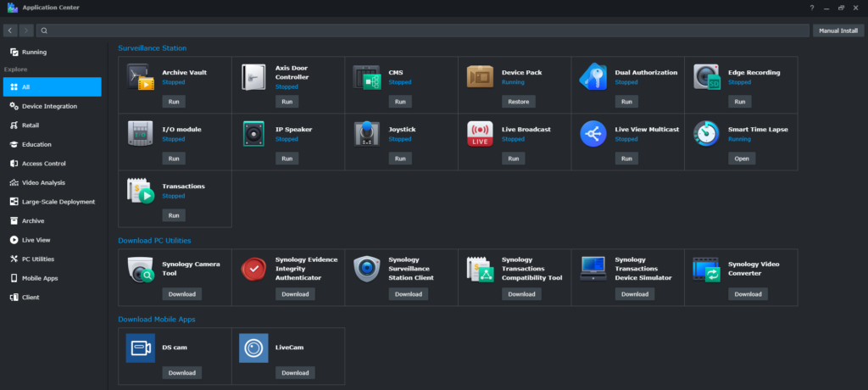Run the IP Speaker application
The height and width of the screenshot is (390, 868).
[x=287, y=159]
